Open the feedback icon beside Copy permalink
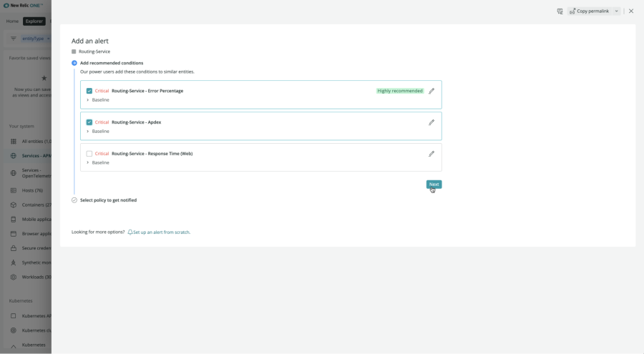644x354 pixels. pos(560,11)
